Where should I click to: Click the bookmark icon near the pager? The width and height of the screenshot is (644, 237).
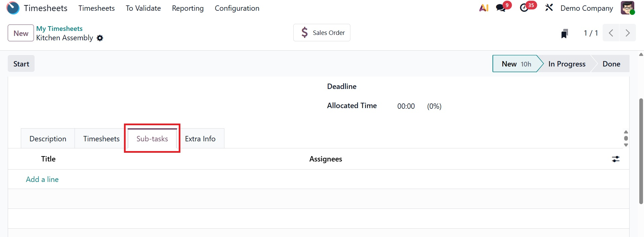tap(564, 33)
